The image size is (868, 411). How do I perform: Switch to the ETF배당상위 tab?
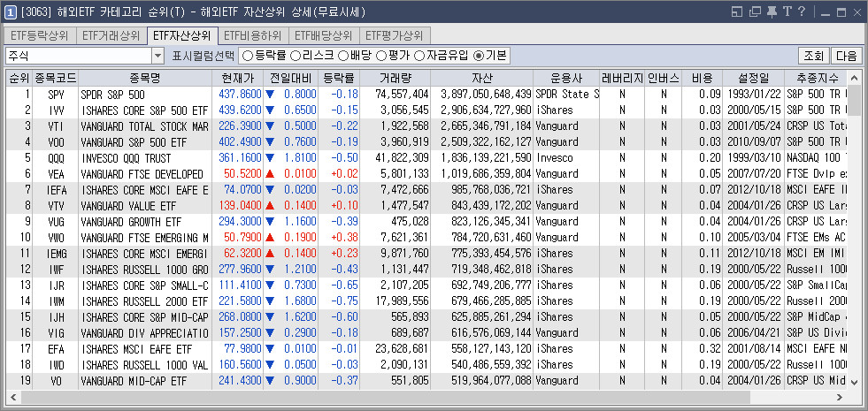coord(323,36)
